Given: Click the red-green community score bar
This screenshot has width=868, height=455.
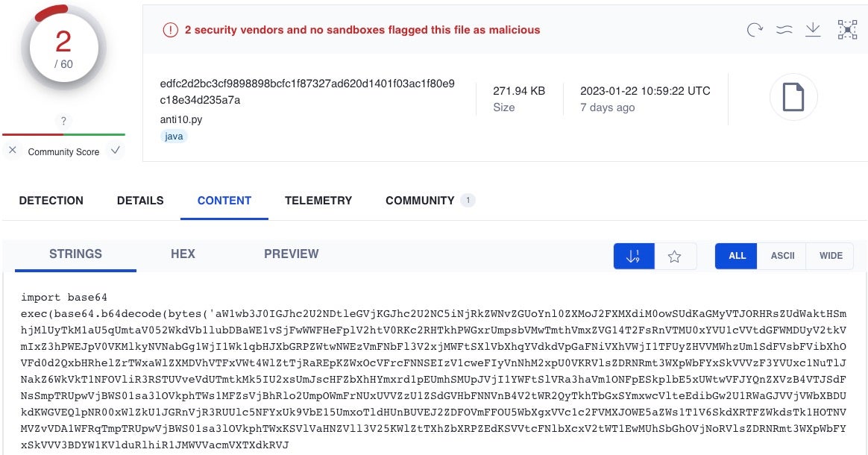Looking at the screenshot, I should coord(63,135).
